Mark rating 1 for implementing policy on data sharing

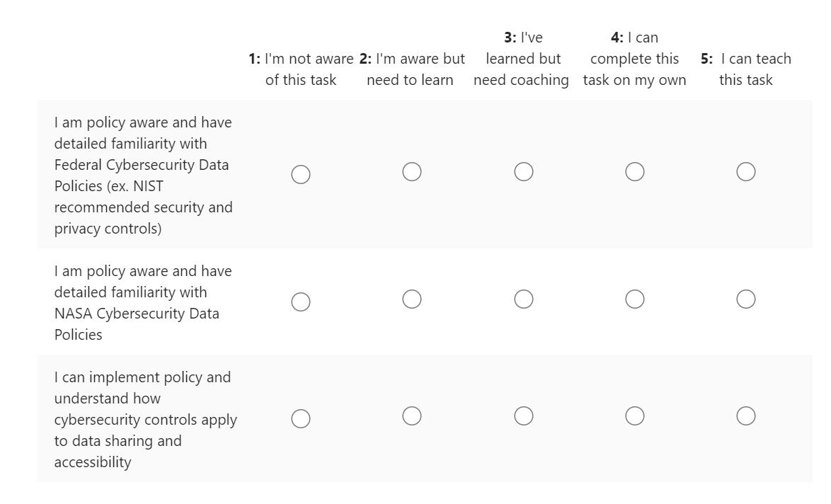tap(301, 418)
